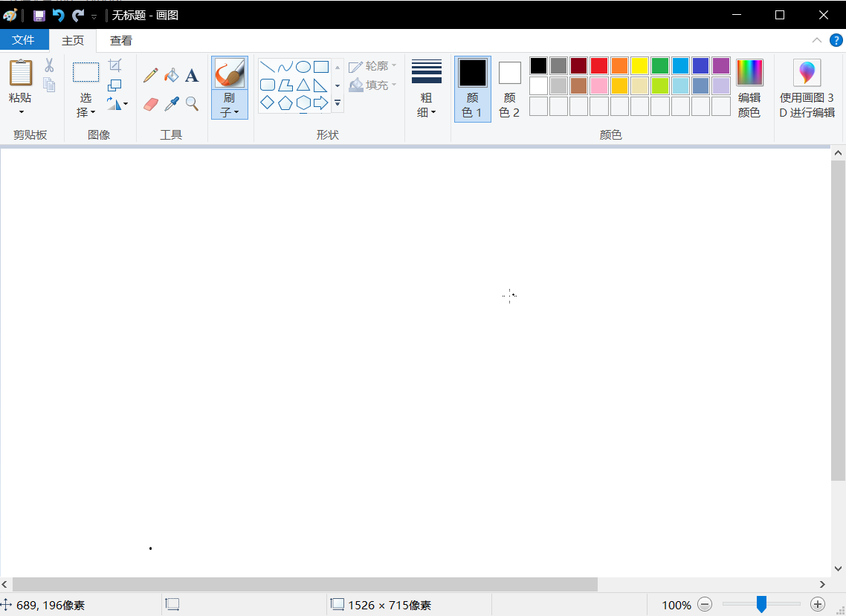The image size is (846, 616).
Task: Choose the Right triangle shape
Action: [x=321, y=85]
